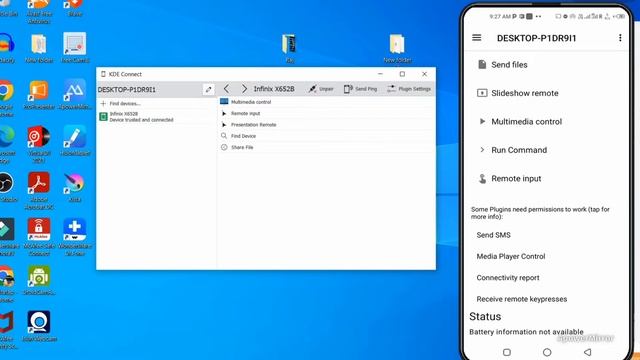Open the phone's hamburger menu
The height and width of the screenshot is (360, 640).
[476, 38]
